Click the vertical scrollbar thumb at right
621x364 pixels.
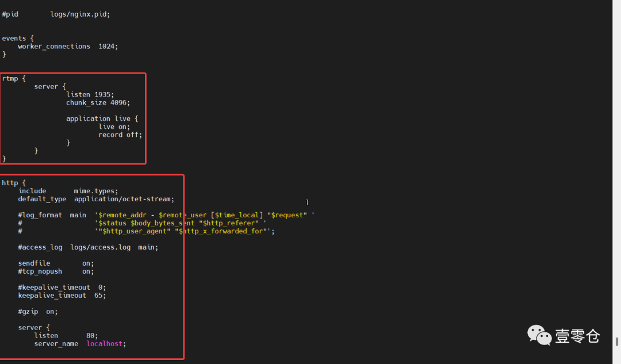coord(617,340)
